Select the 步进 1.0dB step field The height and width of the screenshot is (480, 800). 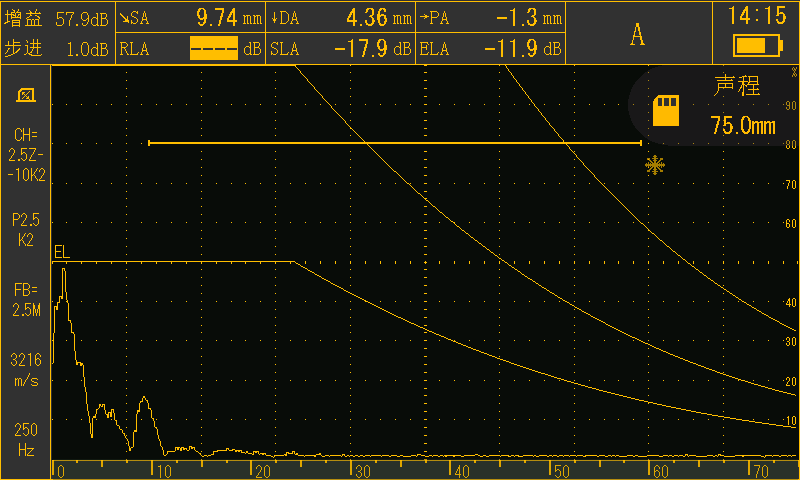[x=57, y=49]
